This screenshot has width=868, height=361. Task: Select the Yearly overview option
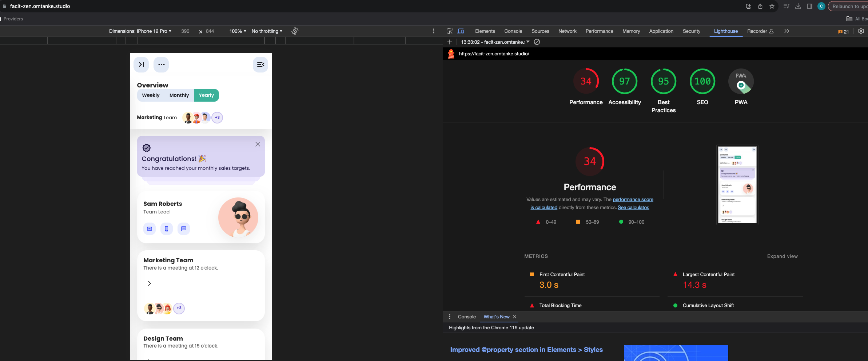coord(206,95)
